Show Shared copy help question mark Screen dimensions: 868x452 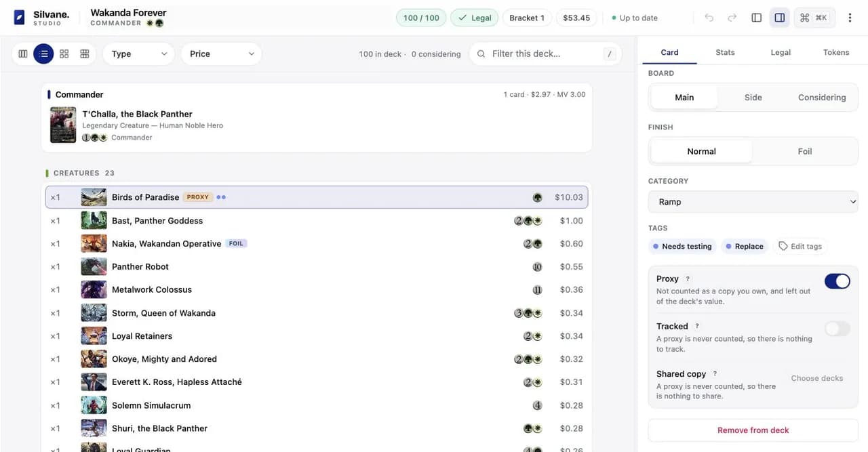point(715,373)
